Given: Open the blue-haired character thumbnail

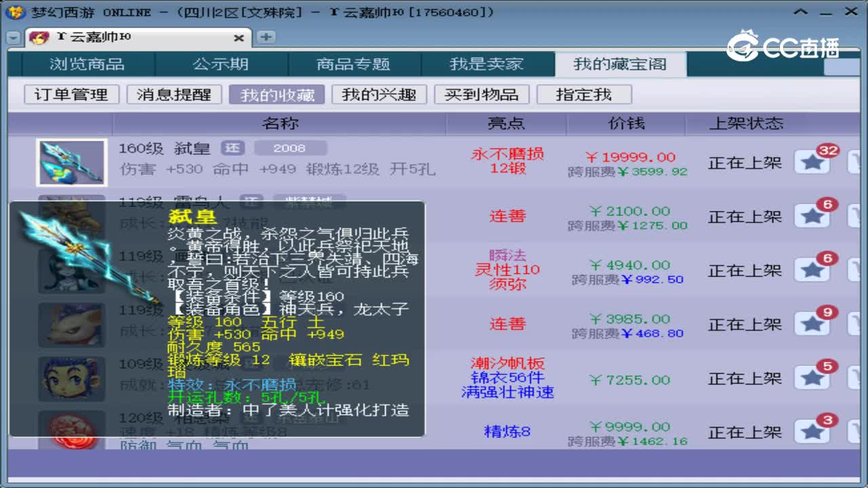Looking at the screenshot, I should coord(71,378).
